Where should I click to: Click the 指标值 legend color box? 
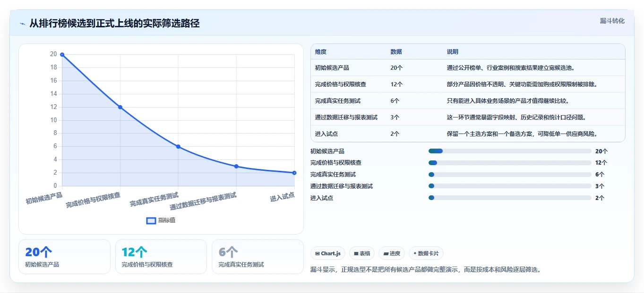click(151, 220)
